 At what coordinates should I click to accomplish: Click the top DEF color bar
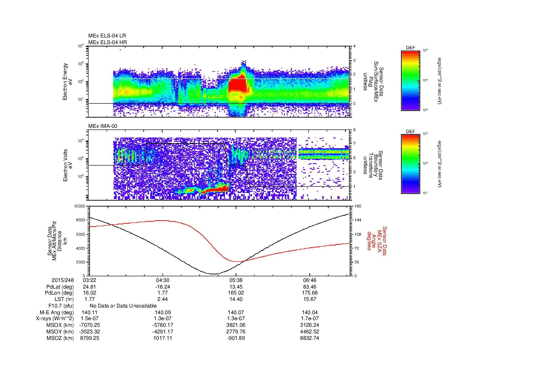pyautogui.click(x=410, y=80)
